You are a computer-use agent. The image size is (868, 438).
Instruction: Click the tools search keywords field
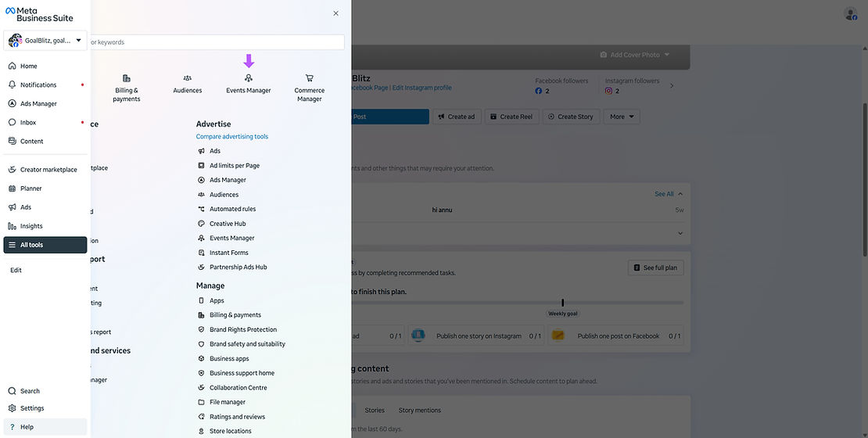click(217, 42)
